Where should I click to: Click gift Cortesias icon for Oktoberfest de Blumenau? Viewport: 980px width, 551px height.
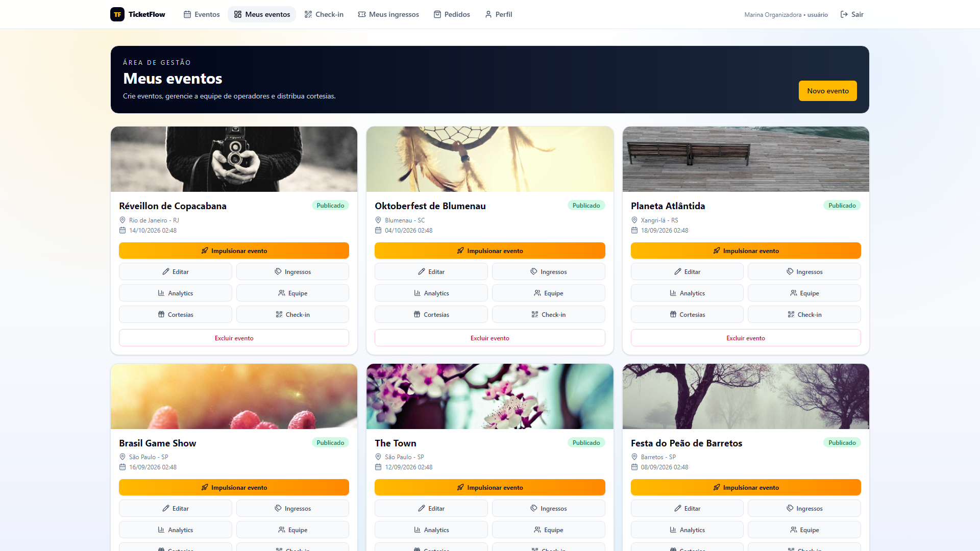pos(417,314)
